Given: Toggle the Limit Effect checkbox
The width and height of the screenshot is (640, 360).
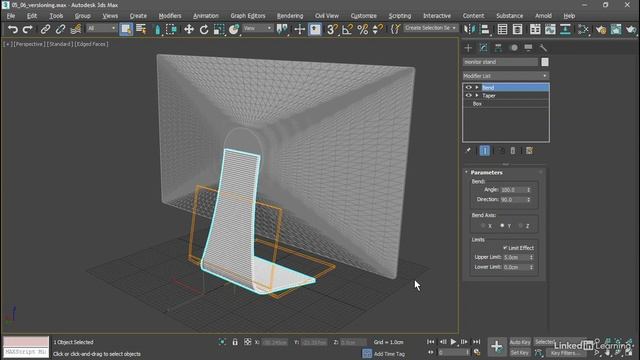Looking at the screenshot, I should coord(505,248).
